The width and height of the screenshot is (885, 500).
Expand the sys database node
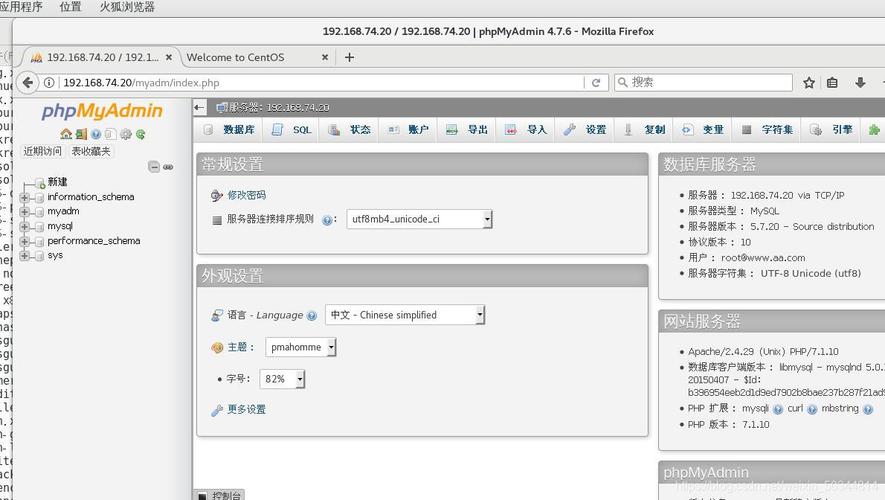click(x=24, y=256)
